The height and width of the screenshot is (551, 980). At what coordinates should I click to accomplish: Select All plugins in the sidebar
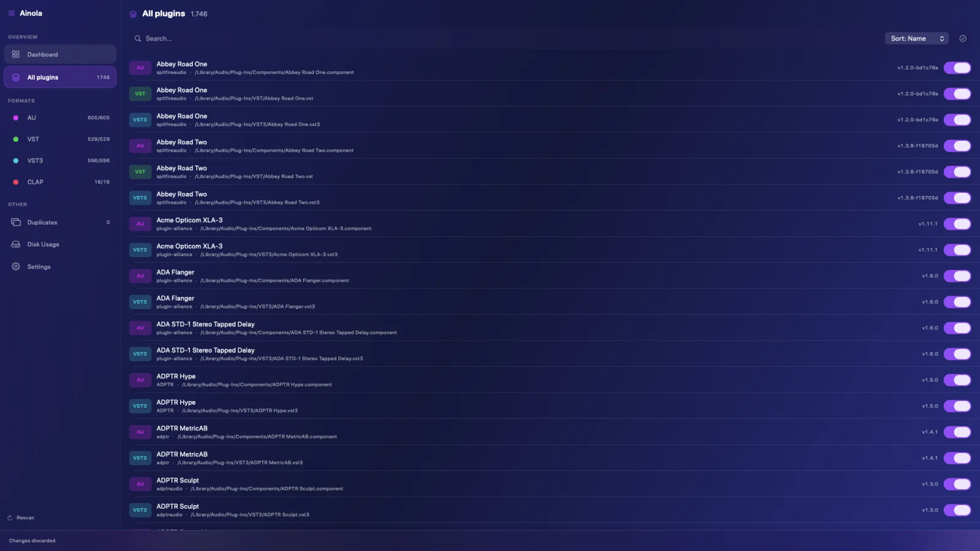click(60, 77)
